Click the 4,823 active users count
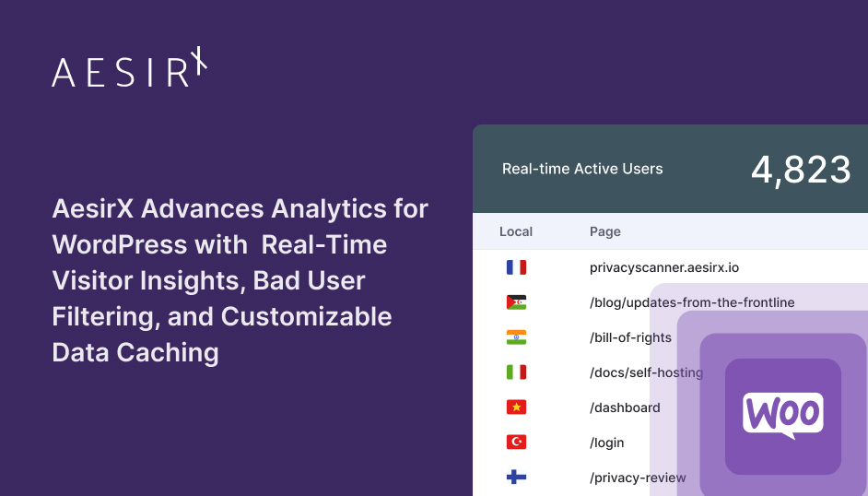The width and height of the screenshot is (868, 496). coord(801,170)
